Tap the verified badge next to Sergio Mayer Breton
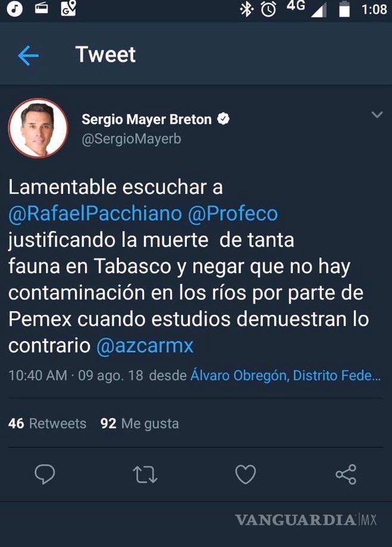 click(223, 118)
